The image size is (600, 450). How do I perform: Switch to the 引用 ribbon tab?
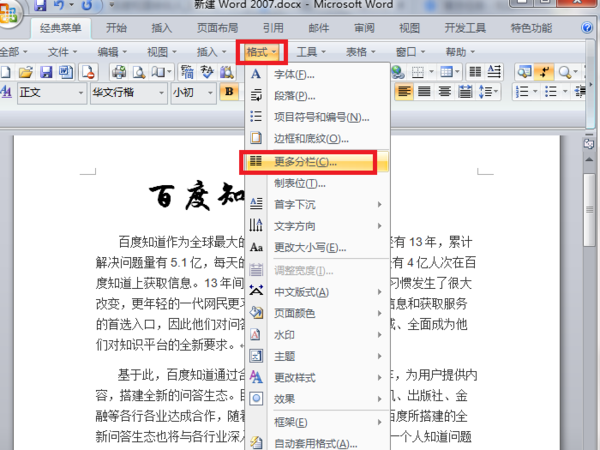(x=273, y=28)
